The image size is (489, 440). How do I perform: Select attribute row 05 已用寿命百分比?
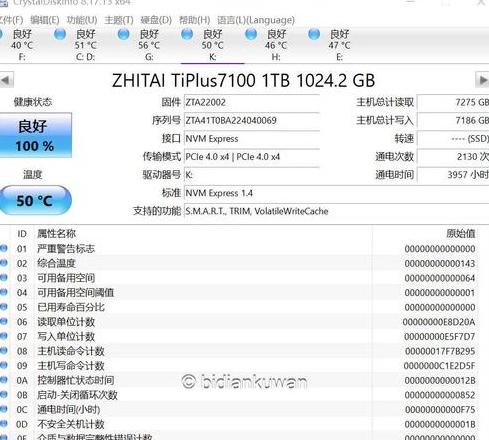(x=239, y=307)
